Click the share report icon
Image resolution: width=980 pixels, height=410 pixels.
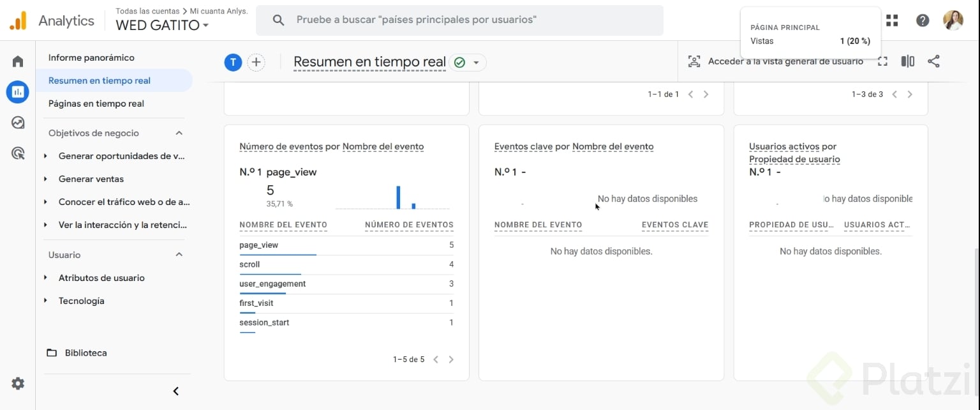pos(933,61)
